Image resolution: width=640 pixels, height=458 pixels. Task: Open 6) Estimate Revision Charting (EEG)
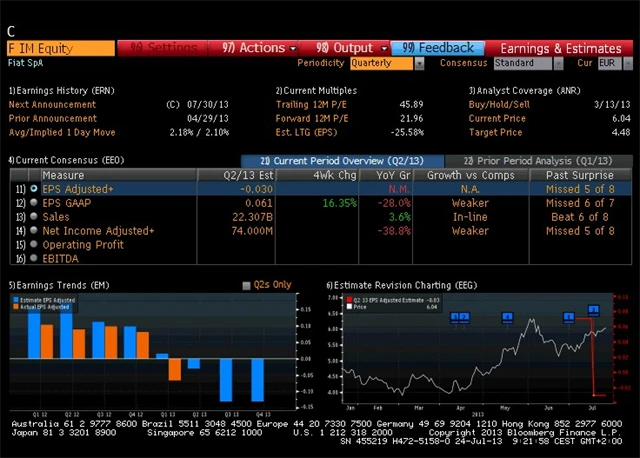[402, 285]
